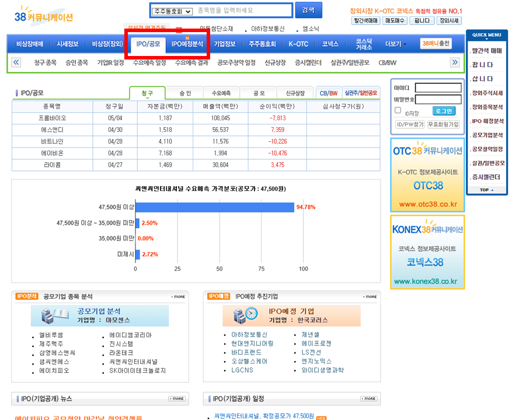This screenshot has width=516, height=420.
Task: Open the top 주주동호회 navigation menu
Action: click(262, 44)
